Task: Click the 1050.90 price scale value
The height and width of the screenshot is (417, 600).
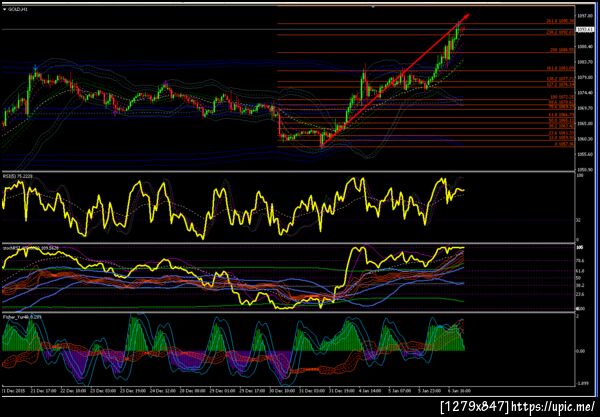Action: [584, 169]
